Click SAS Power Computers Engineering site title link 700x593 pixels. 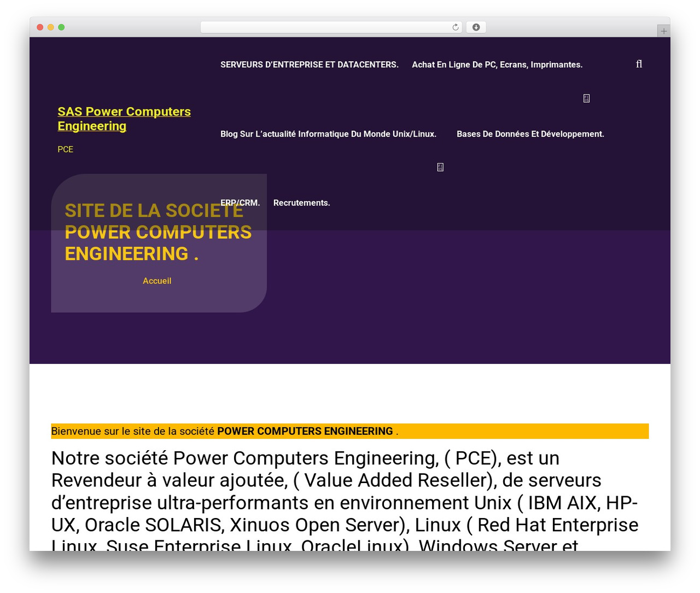(124, 119)
